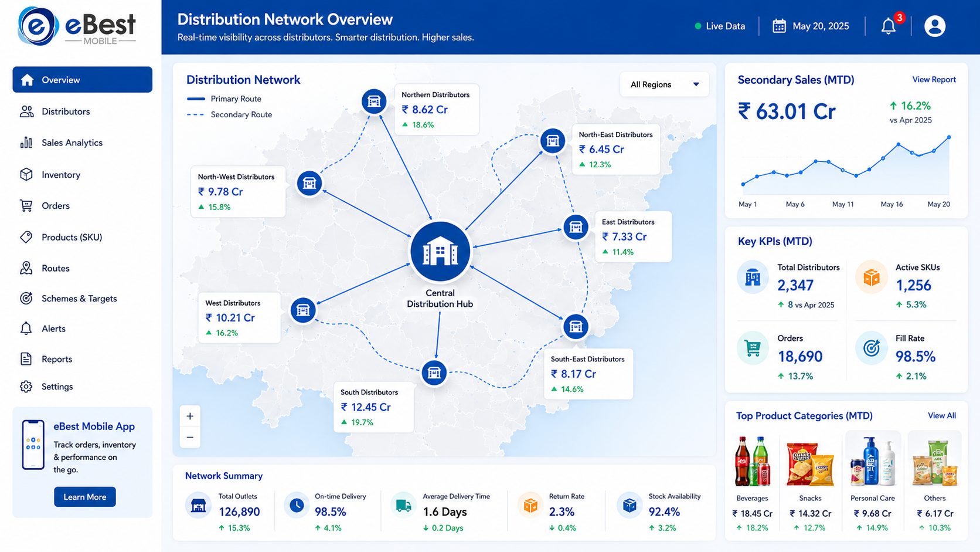The width and height of the screenshot is (980, 552).
Task: Select the Snacks category thumbnail
Action: tap(811, 464)
